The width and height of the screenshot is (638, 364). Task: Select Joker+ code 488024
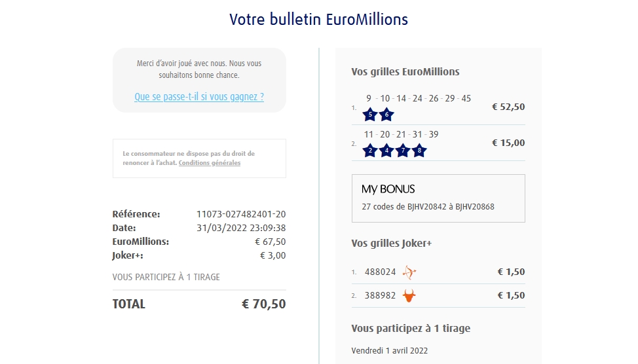coord(381,272)
